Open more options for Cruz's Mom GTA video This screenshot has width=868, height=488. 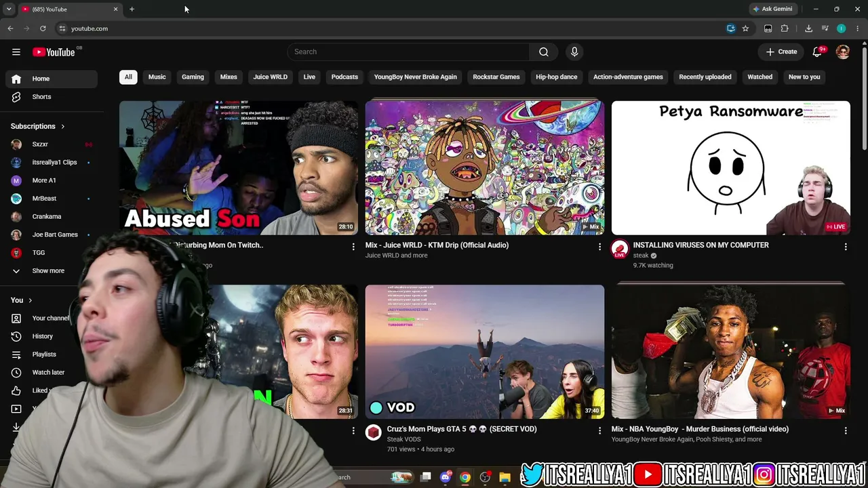[599, 430]
